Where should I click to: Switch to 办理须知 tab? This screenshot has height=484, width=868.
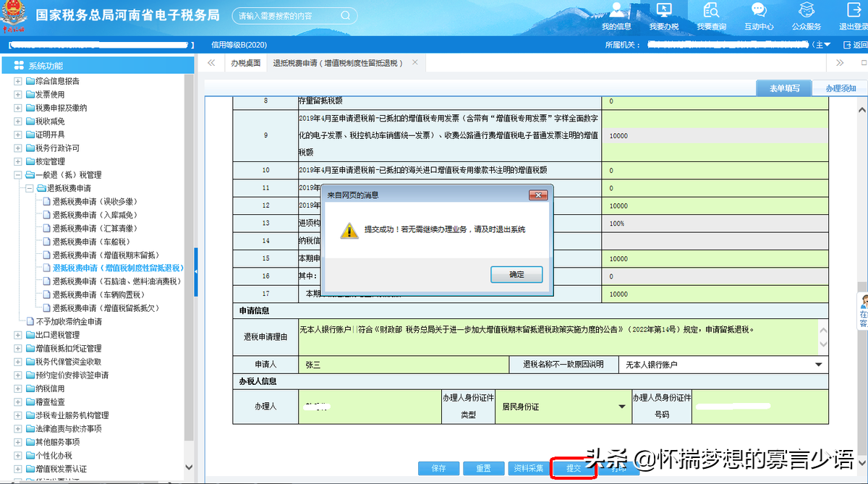point(840,88)
